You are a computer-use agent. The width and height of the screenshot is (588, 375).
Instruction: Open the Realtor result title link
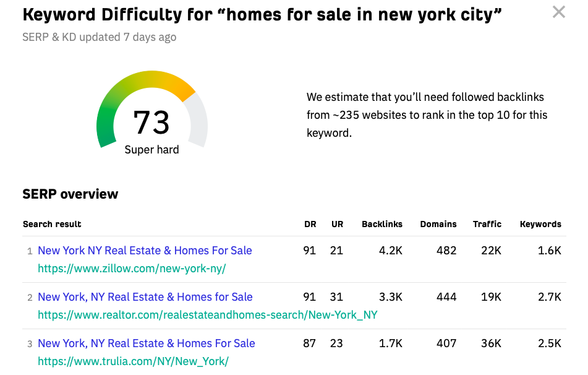tap(145, 297)
